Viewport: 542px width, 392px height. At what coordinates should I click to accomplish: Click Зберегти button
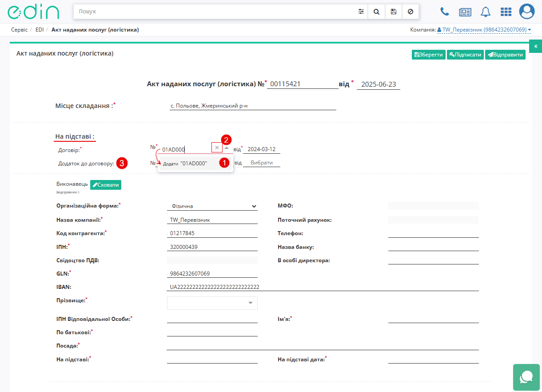pyautogui.click(x=429, y=55)
